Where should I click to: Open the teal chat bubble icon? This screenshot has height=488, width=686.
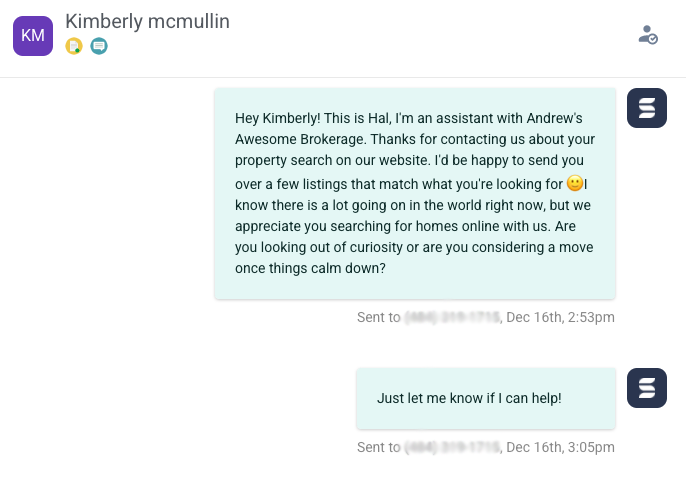99,46
